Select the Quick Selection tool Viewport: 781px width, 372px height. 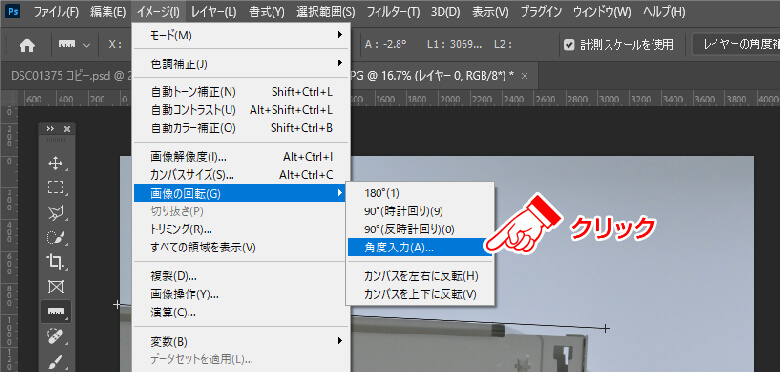pos(55,237)
